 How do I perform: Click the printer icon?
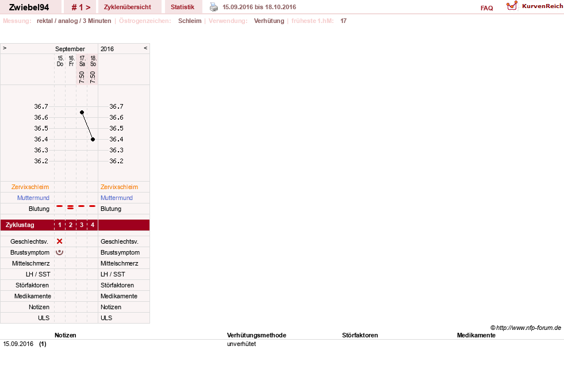click(214, 7)
